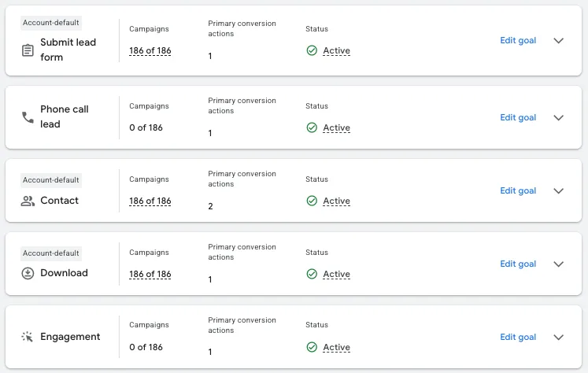Screen dimensions: 588x373
Task: Click 0 of 186 in Engagement row
Action: [146, 347]
